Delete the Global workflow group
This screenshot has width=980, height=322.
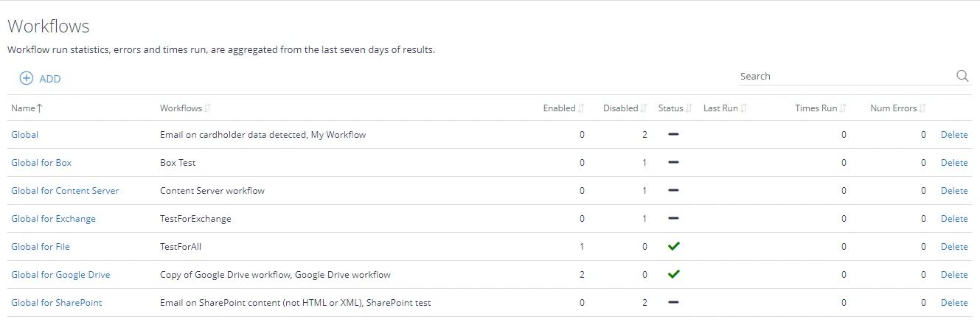(954, 135)
